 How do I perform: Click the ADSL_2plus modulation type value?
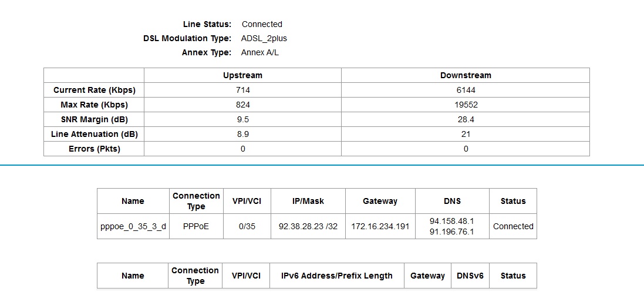click(264, 38)
